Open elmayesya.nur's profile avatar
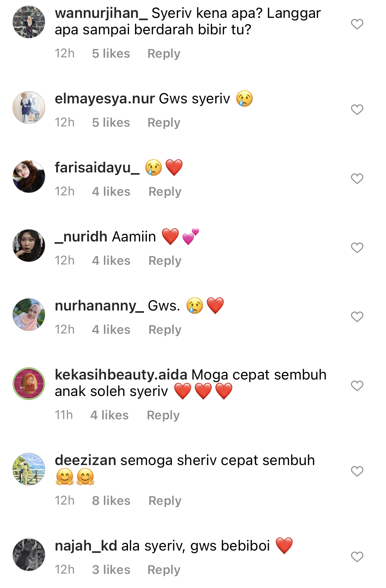This screenshot has width=386, height=588. [x=29, y=108]
